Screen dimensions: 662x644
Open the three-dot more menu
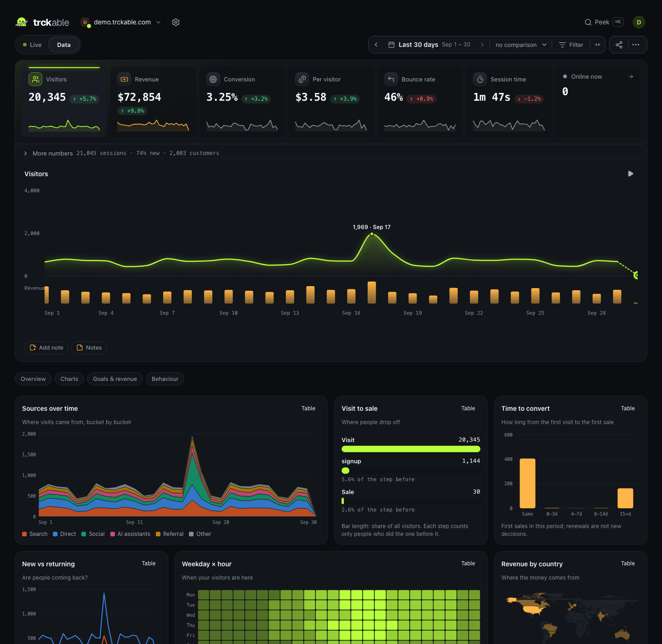tap(636, 45)
